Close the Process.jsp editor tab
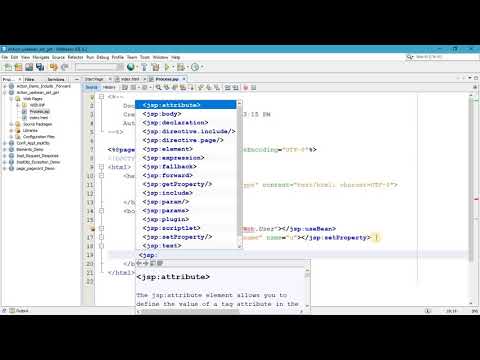Viewport: 480px width, 360px height. [x=184, y=79]
